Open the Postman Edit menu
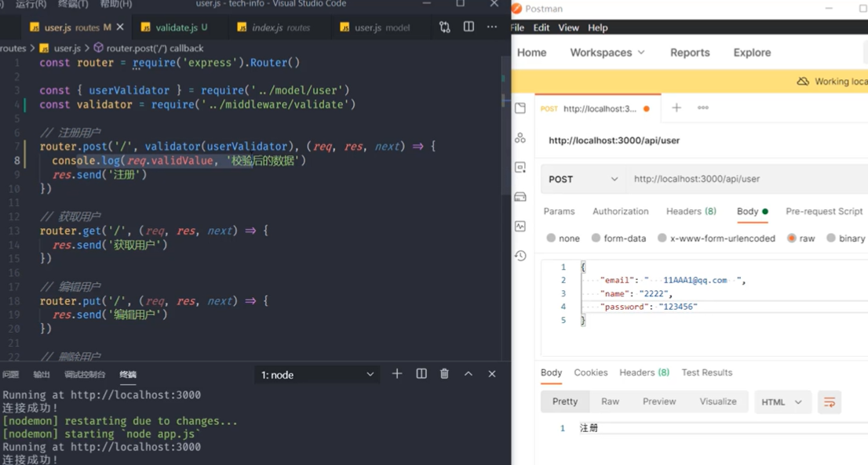868x465 pixels. pos(541,27)
